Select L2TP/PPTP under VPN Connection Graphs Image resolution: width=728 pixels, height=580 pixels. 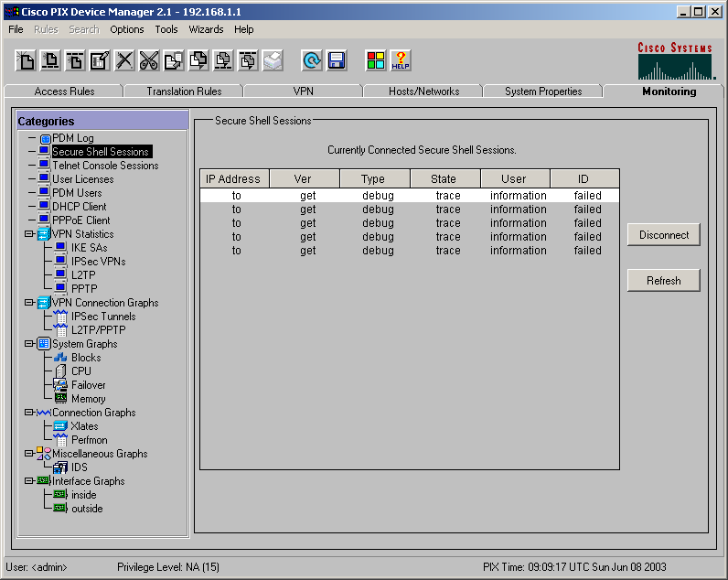(99, 330)
